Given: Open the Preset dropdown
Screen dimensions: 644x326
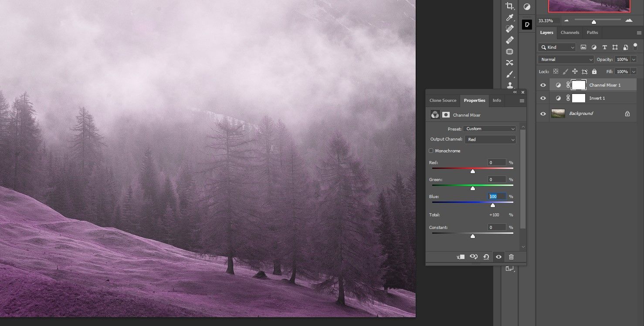Looking at the screenshot, I should pos(490,129).
